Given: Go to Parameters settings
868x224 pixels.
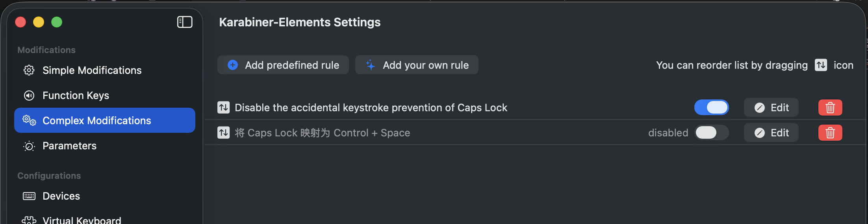Looking at the screenshot, I should (x=69, y=146).
